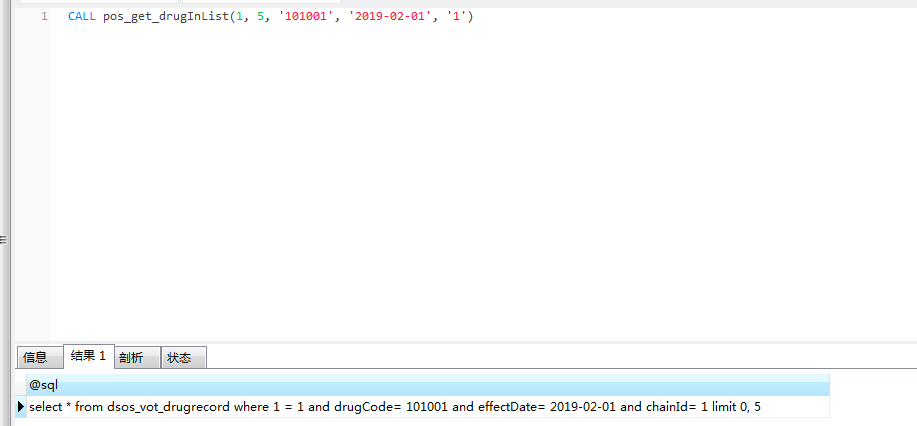Screen dimensions: 917x426
Task: Click the left pane splitter handle
Action: point(3,239)
